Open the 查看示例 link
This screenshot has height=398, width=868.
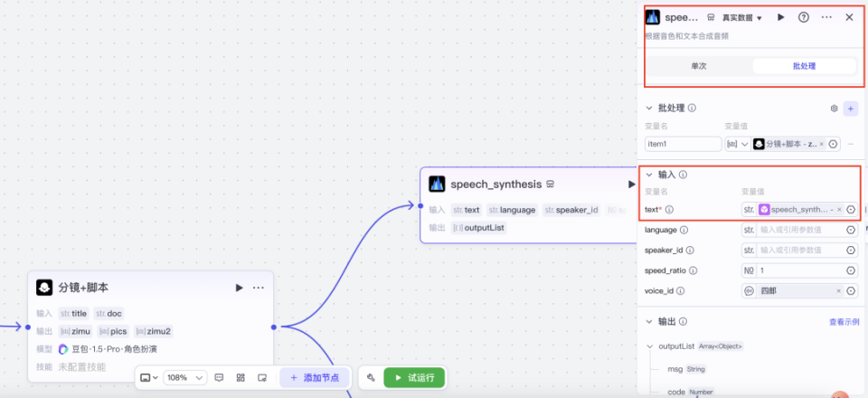point(844,322)
